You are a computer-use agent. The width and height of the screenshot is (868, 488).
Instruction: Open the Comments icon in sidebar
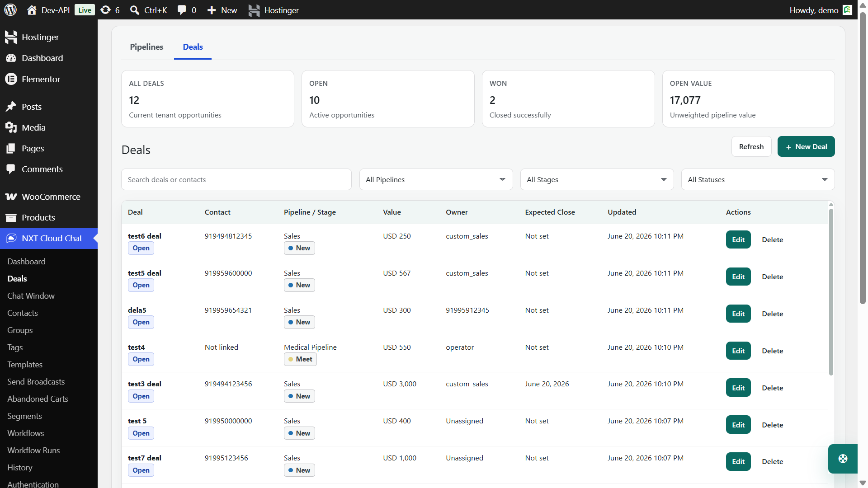11,169
